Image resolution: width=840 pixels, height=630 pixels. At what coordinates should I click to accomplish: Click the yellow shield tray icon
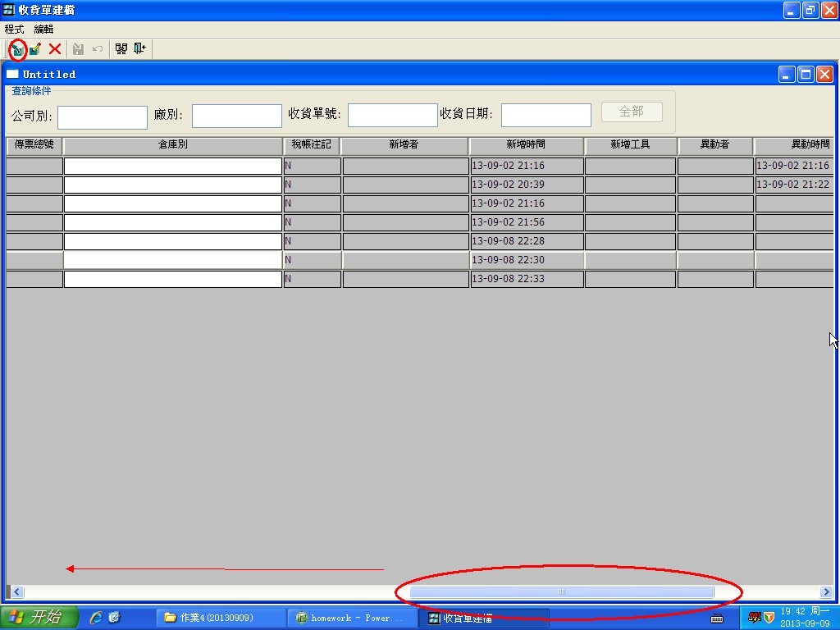tap(769, 617)
